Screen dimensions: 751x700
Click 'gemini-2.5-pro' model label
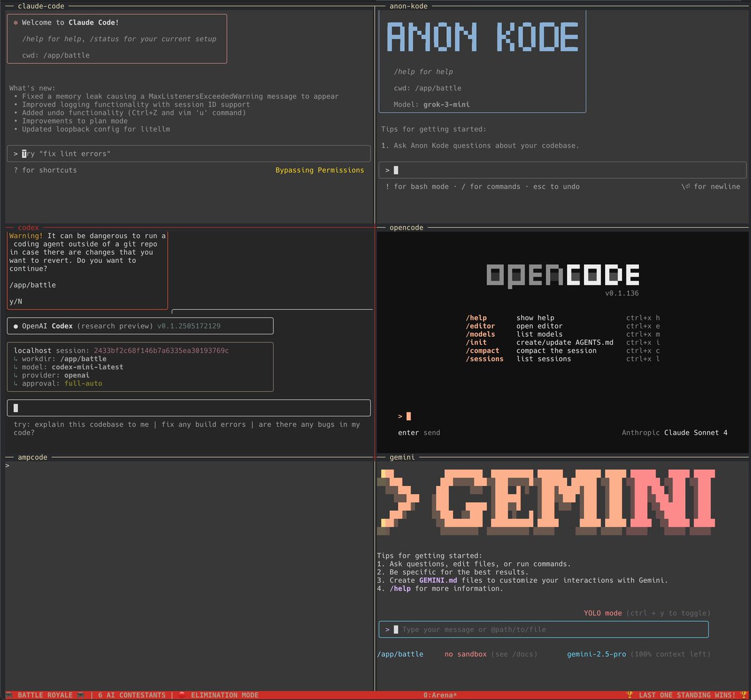coord(596,654)
